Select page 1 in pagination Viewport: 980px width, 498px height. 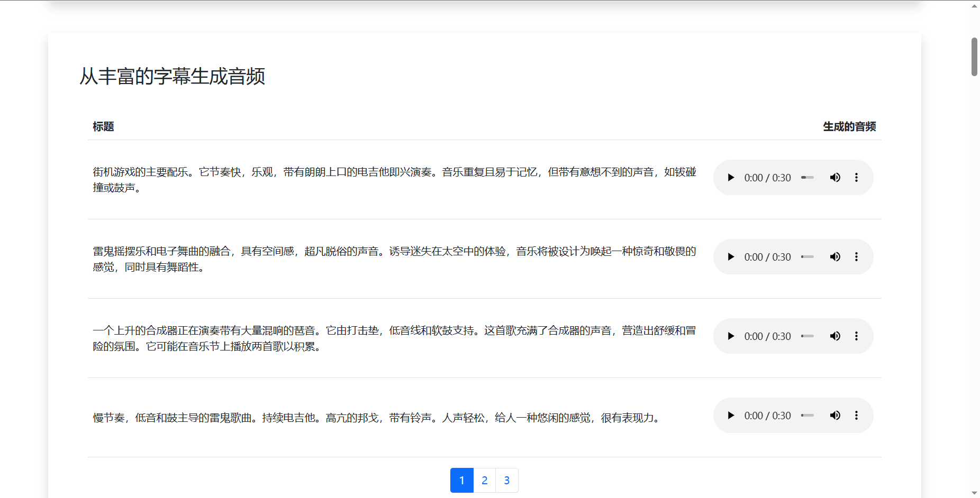[461, 480]
